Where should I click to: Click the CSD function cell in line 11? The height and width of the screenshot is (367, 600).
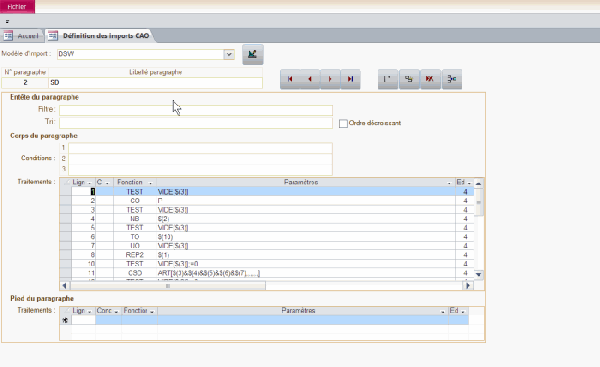[135, 273]
